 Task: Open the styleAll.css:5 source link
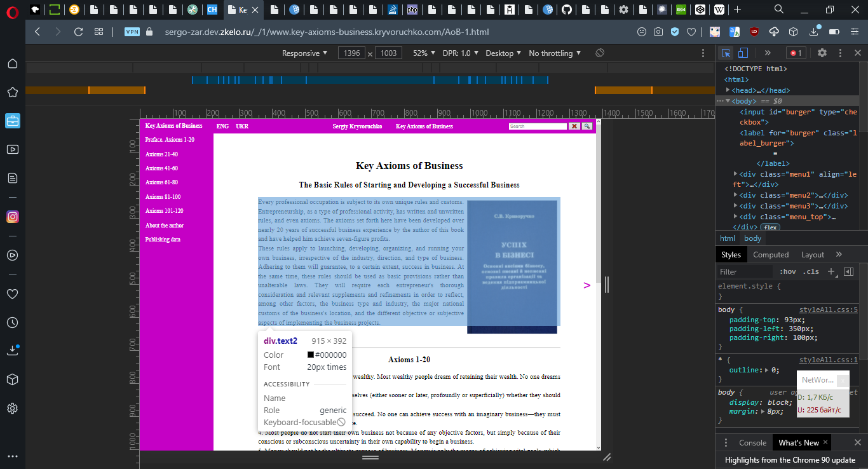[x=829, y=309]
